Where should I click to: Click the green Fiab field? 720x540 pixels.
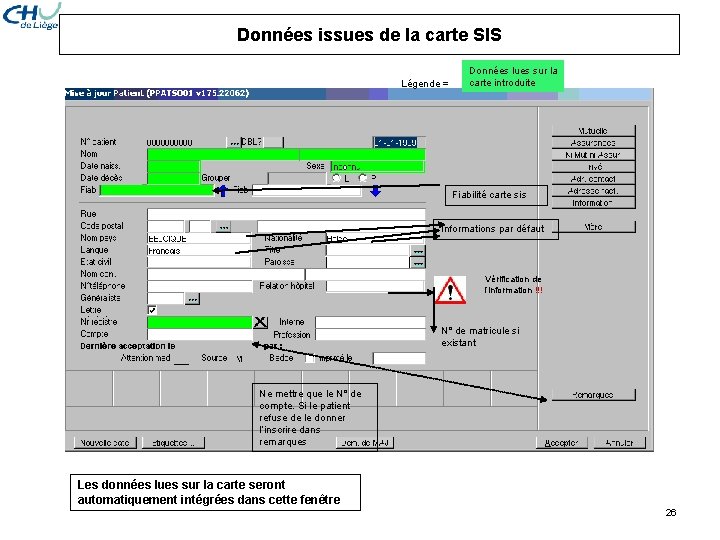[157, 190]
